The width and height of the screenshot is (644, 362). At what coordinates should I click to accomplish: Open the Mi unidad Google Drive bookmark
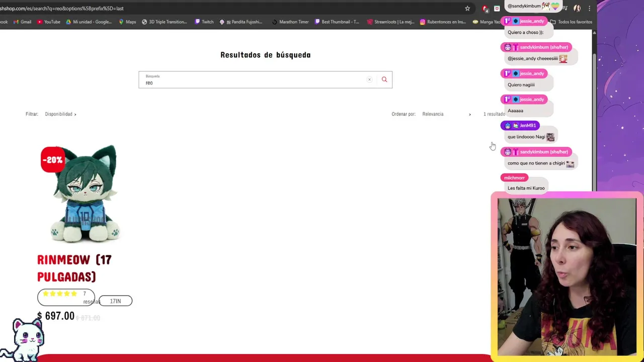coord(89,22)
